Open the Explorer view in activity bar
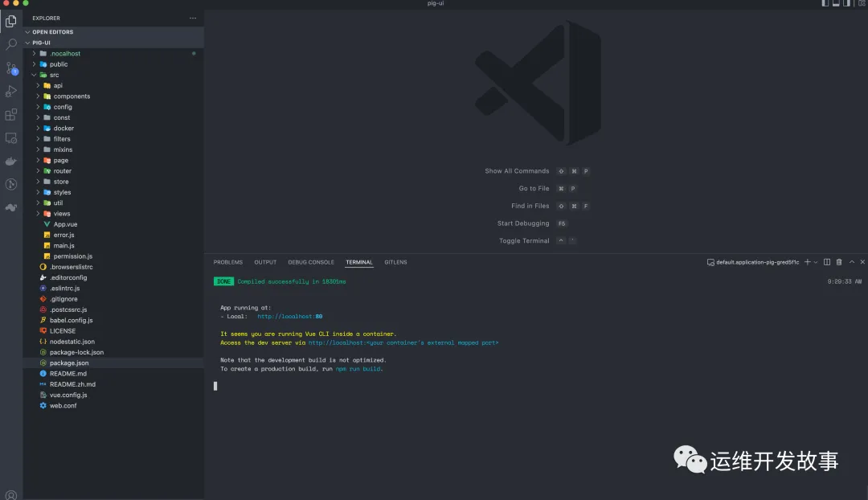Image resolution: width=868 pixels, height=500 pixels. (x=11, y=21)
